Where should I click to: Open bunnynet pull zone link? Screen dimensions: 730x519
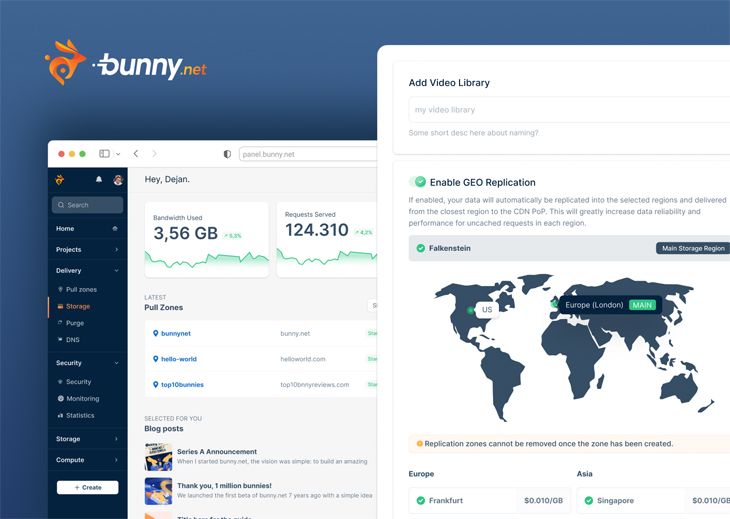(176, 333)
